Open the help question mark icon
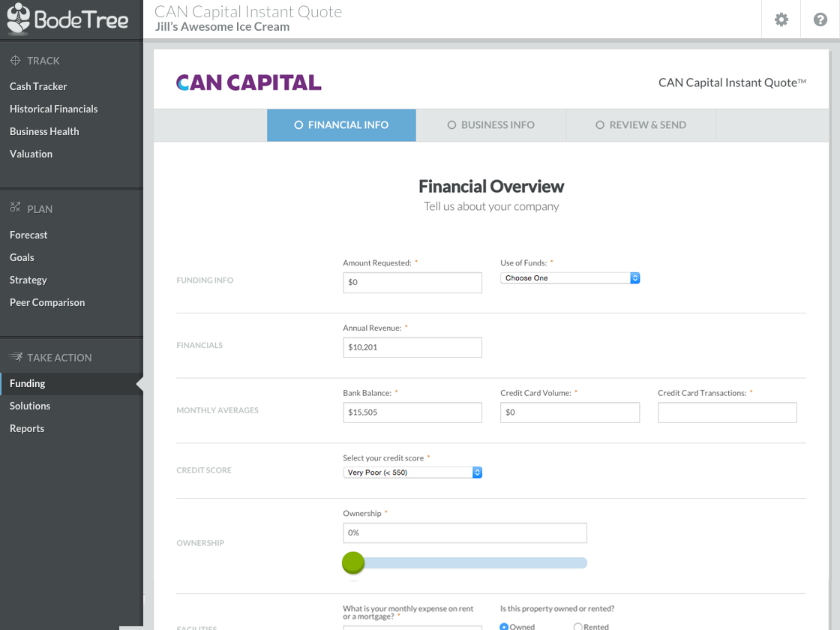 coord(820,19)
